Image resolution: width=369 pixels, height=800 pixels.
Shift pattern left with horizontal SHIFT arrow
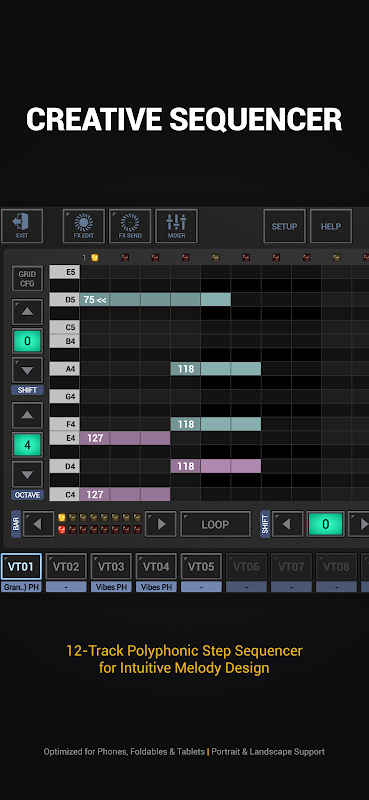pyautogui.click(x=287, y=524)
